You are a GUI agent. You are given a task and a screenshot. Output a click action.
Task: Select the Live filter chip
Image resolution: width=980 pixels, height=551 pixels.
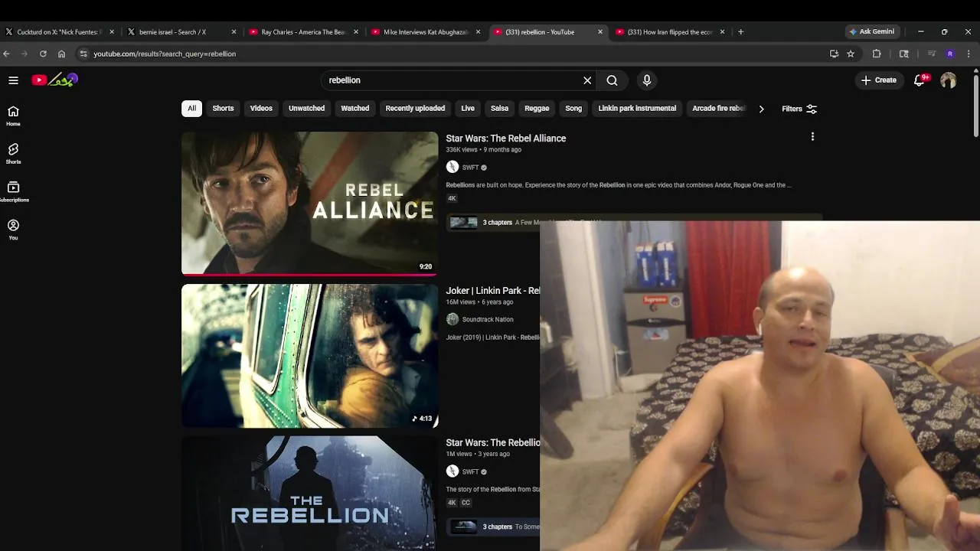468,109
